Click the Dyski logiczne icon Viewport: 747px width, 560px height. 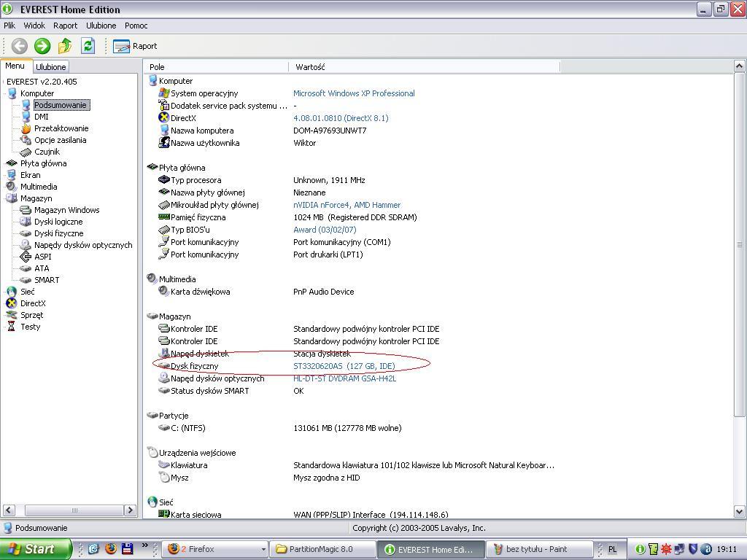(26, 222)
